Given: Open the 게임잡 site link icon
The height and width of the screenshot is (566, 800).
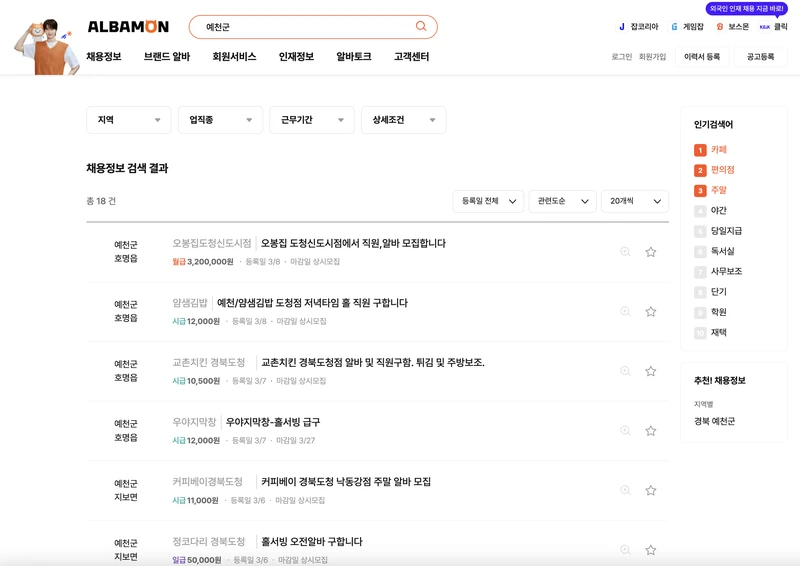Looking at the screenshot, I should [674, 27].
